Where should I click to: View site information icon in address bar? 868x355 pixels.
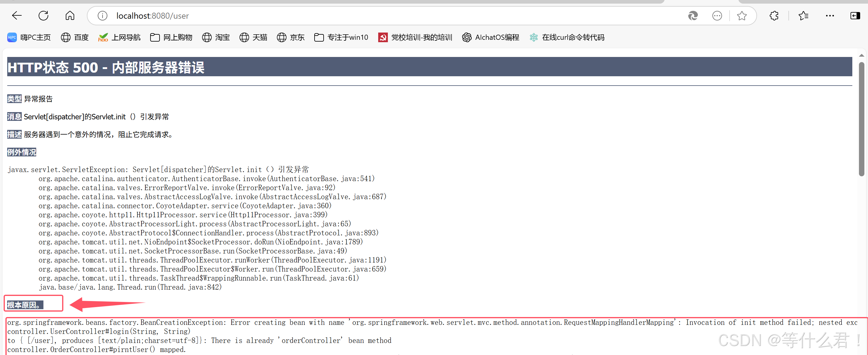(x=103, y=16)
